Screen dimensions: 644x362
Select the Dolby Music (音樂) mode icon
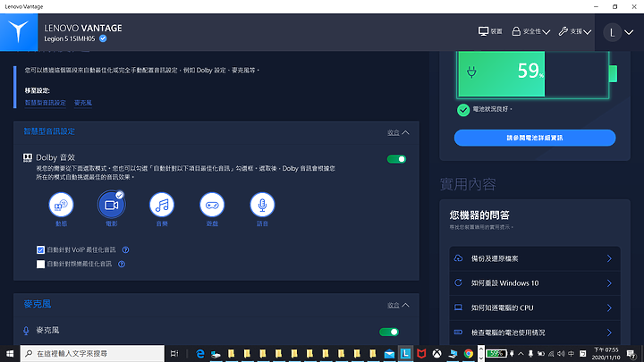click(x=162, y=205)
